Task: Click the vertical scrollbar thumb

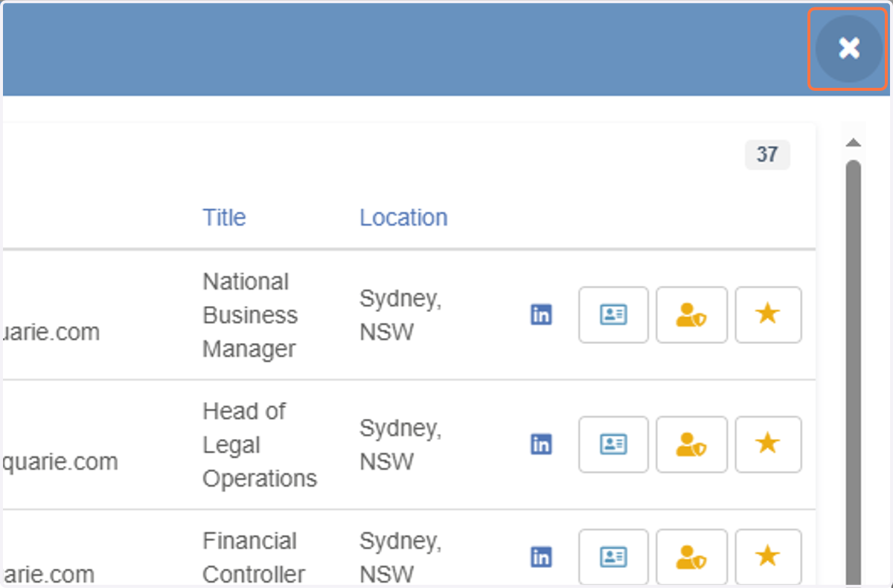Action: tap(854, 372)
